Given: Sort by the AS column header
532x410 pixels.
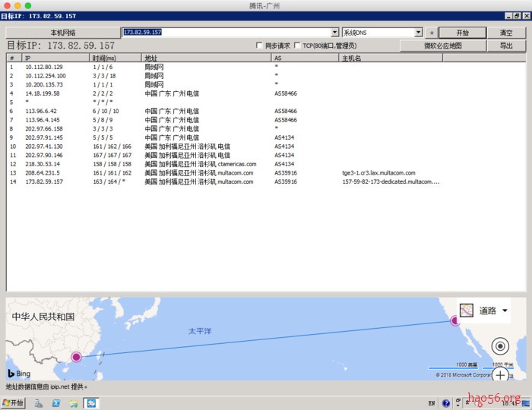Looking at the screenshot, I should point(305,58).
